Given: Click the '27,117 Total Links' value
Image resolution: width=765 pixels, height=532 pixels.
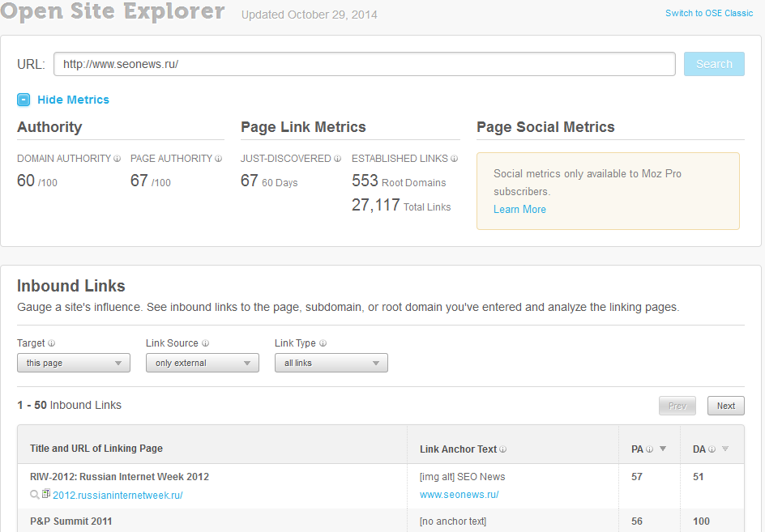Looking at the screenshot, I should pos(401,206).
